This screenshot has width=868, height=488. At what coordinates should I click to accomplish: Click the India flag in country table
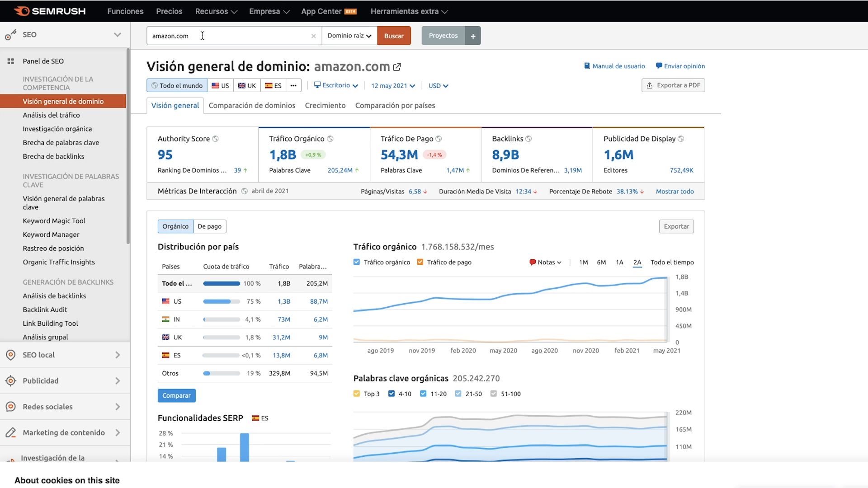click(x=165, y=319)
